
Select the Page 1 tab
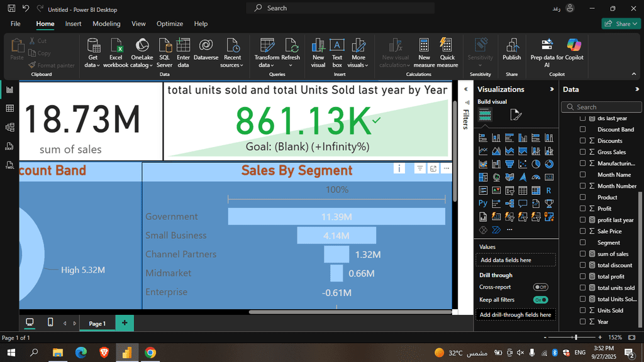tap(97, 324)
